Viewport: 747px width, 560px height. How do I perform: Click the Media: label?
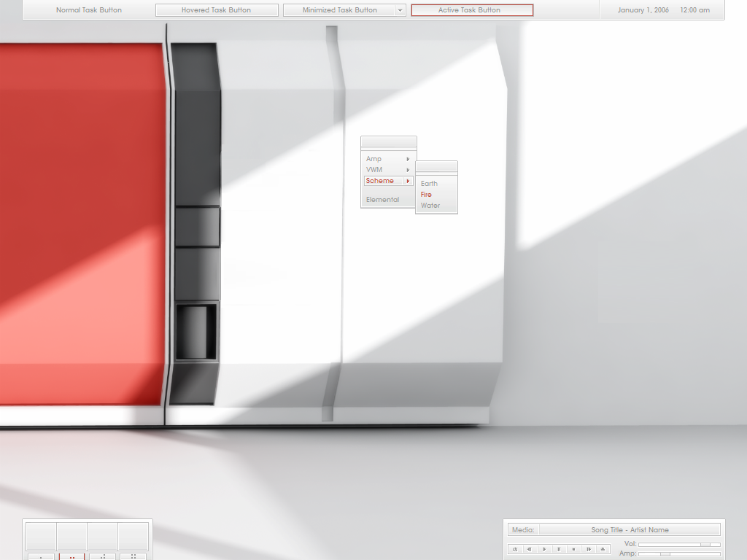(x=523, y=530)
